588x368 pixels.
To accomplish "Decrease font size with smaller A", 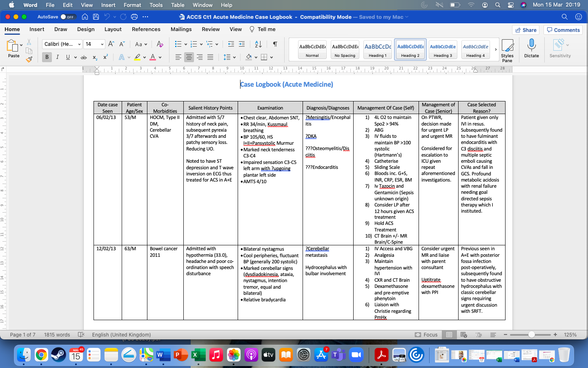I will [x=122, y=44].
